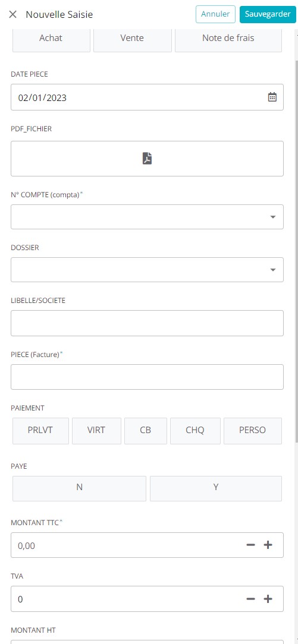Expand the DOSSIER dropdown
Viewport: 298px width, 644px height.
[x=147, y=270]
